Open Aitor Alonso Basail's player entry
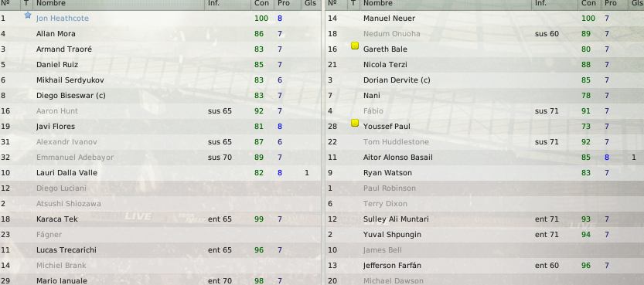 point(398,158)
